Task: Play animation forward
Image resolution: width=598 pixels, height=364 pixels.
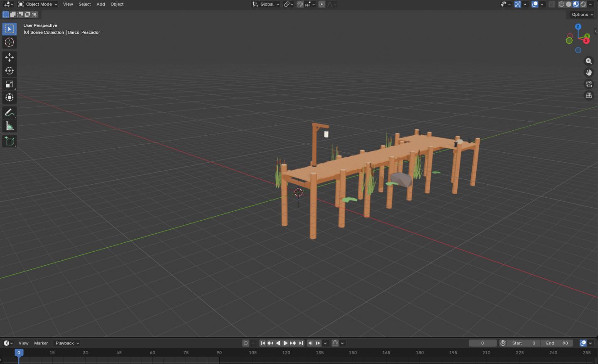Action: (285, 343)
